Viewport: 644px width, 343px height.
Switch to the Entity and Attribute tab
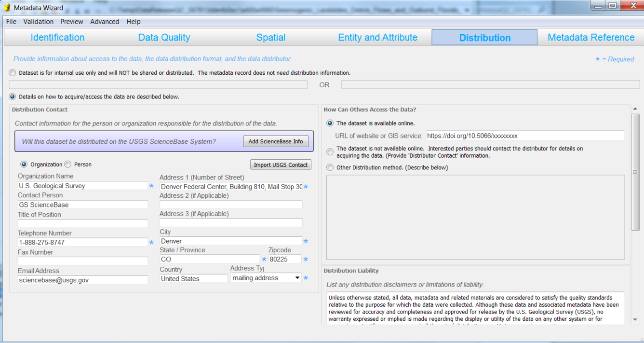[x=377, y=38]
